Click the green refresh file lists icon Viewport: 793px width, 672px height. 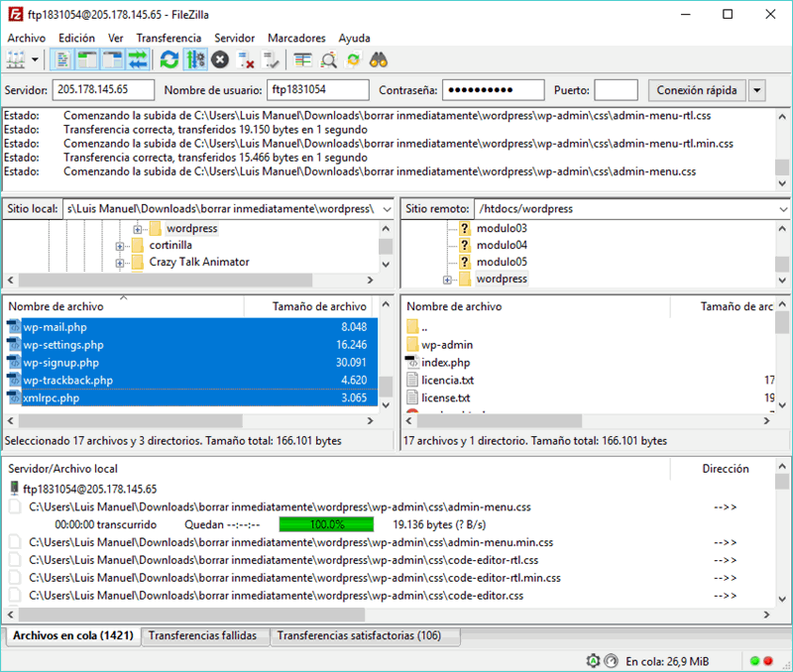[170, 60]
